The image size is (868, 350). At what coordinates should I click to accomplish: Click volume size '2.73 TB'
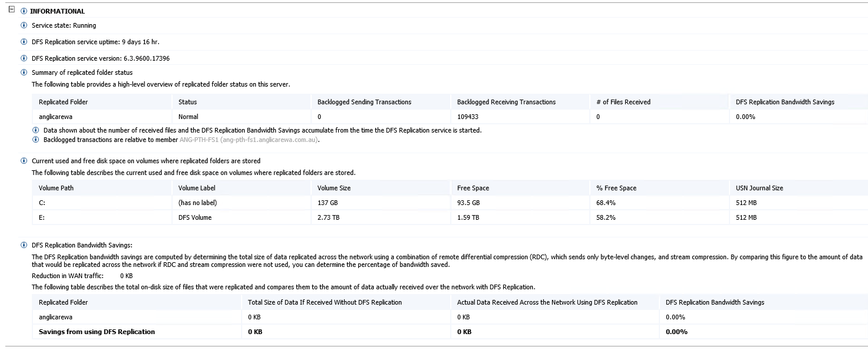tap(329, 217)
